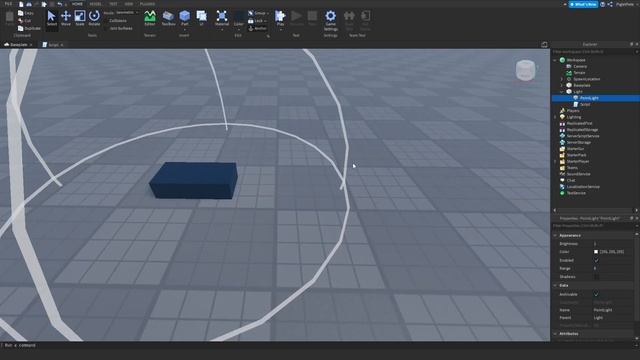The height and width of the screenshot is (360, 640).
Task: Click the view selector cube in viewport
Action: [x=525, y=70]
